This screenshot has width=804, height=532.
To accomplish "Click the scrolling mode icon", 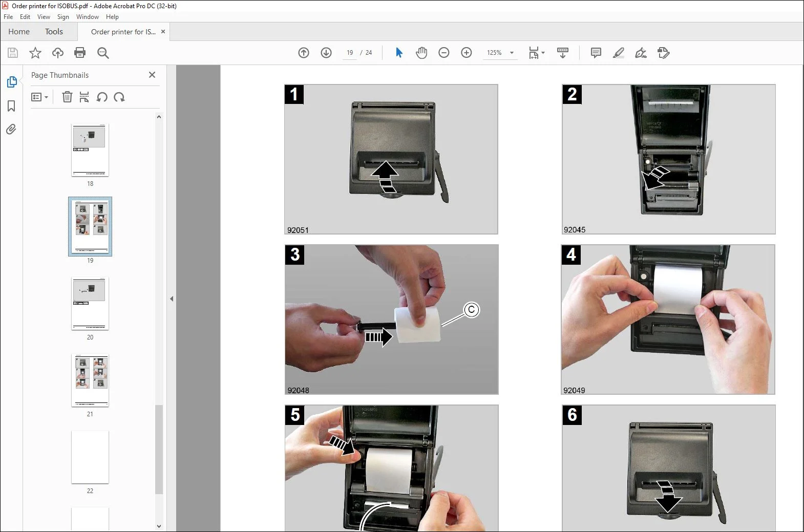I will point(563,53).
